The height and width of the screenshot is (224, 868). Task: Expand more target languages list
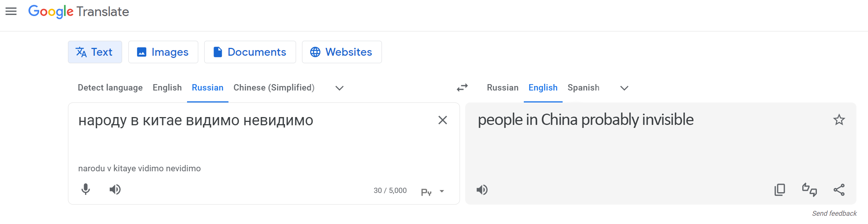coord(624,88)
